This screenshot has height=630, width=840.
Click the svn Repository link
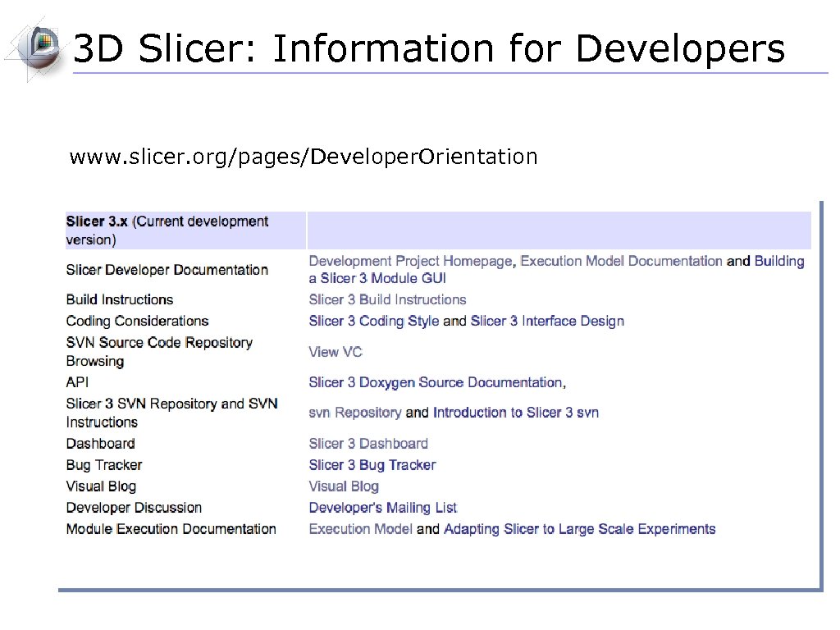(354, 413)
